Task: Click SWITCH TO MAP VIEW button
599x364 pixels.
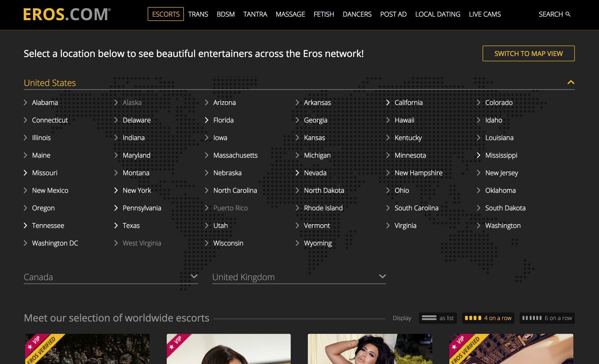Action: pyautogui.click(x=528, y=53)
